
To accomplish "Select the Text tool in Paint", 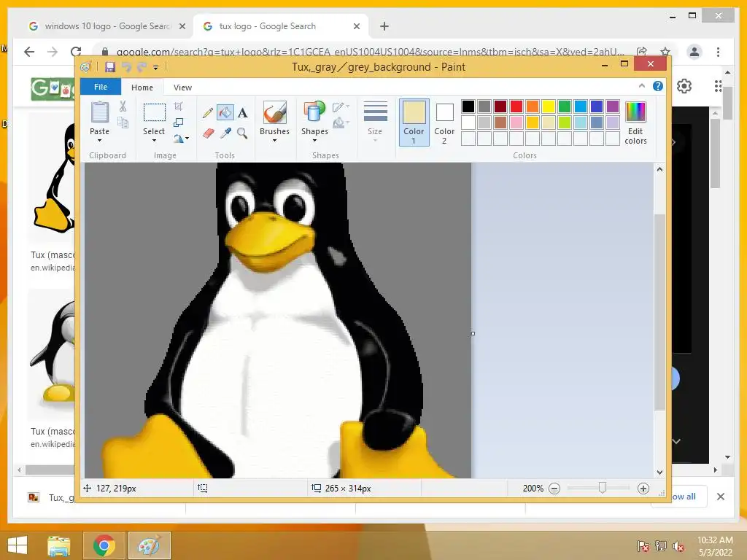I will point(242,113).
